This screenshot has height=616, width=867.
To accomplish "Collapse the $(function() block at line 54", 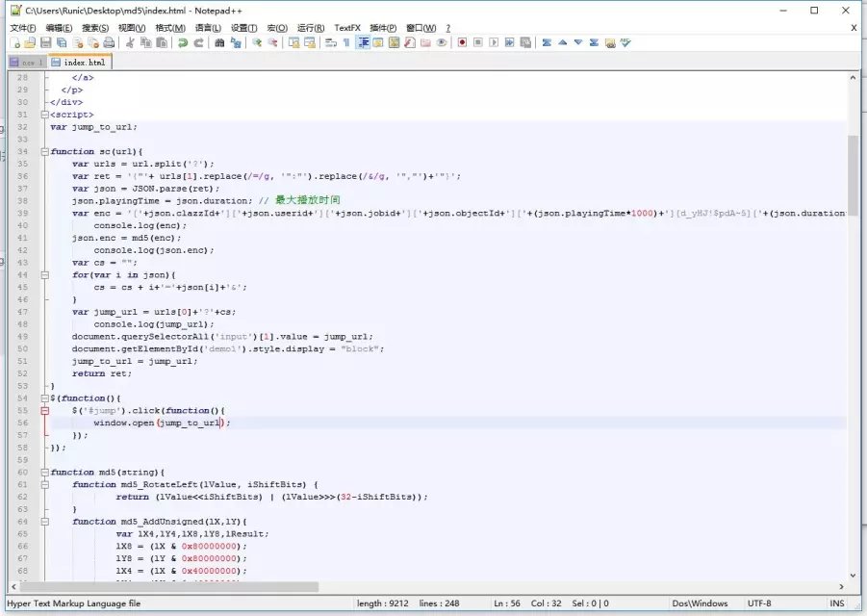I will point(45,398).
